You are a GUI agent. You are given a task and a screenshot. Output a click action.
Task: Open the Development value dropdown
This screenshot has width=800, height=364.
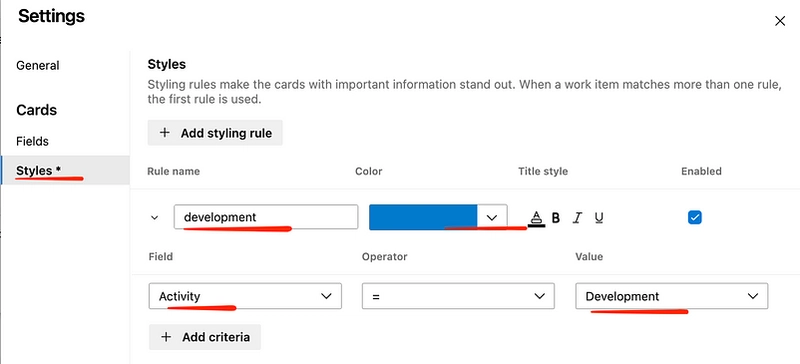[x=671, y=296]
